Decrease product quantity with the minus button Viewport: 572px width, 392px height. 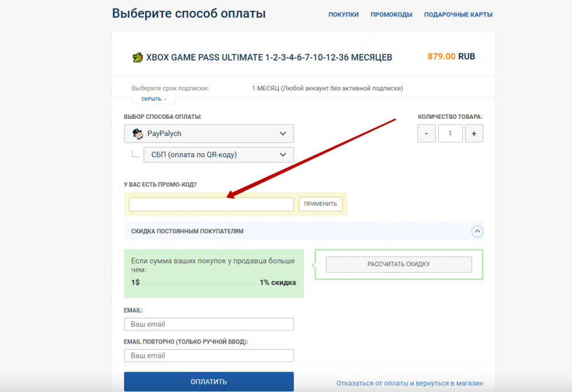pos(427,133)
